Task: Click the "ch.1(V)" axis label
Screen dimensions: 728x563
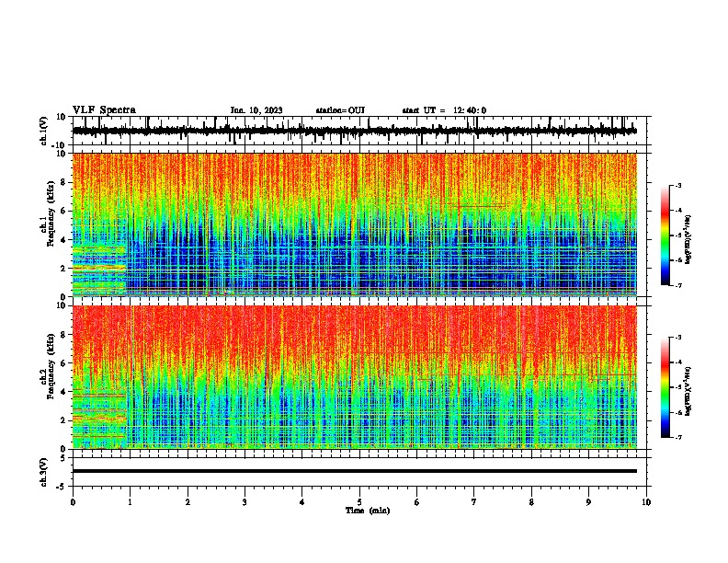Action: (44, 131)
